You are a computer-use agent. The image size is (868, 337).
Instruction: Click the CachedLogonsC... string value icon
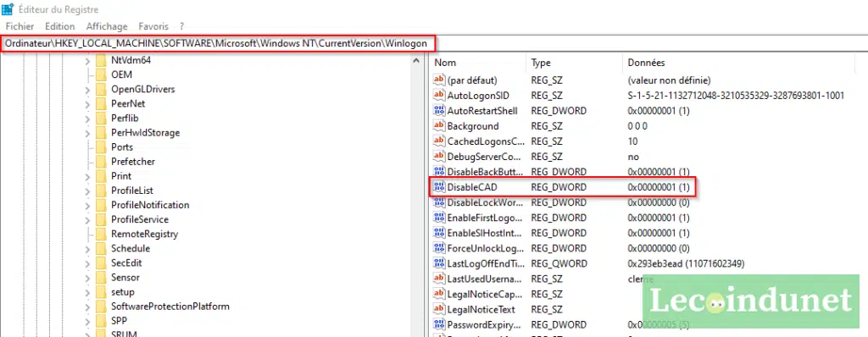point(439,141)
